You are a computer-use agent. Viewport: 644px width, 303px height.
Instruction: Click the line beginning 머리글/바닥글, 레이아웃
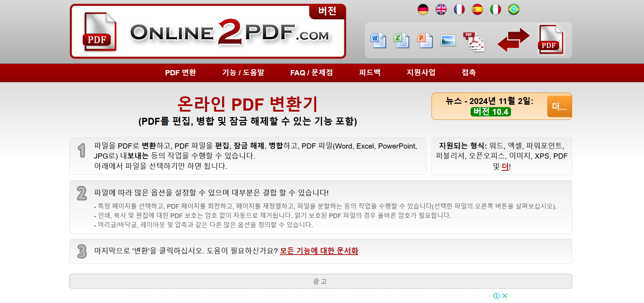tap(203, 225)
